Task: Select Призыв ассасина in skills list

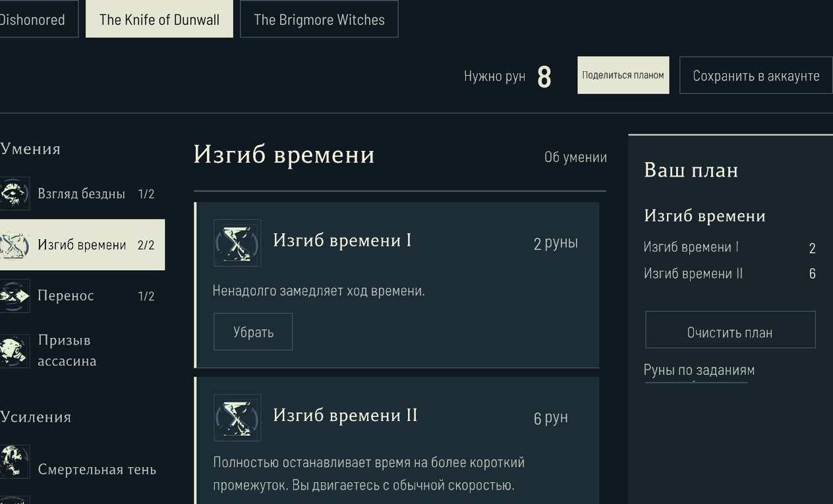Action: click(82, 350)
